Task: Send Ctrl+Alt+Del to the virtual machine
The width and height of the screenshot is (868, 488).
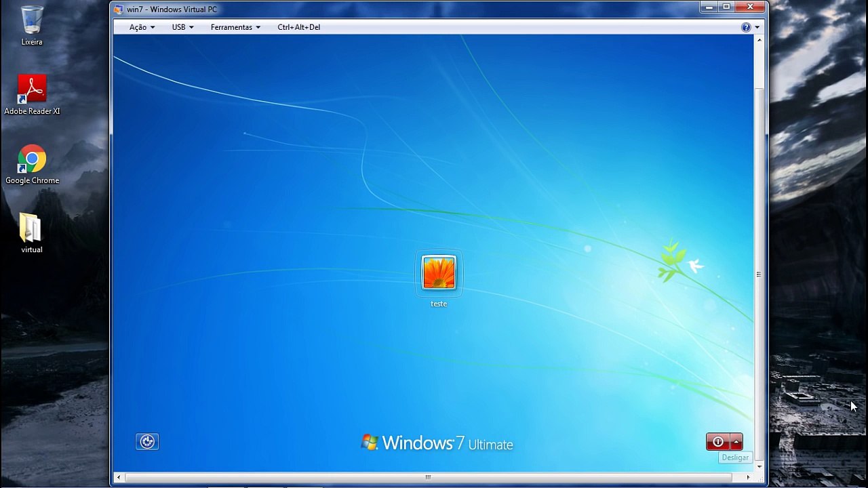Action: click(x=299, y=27)
